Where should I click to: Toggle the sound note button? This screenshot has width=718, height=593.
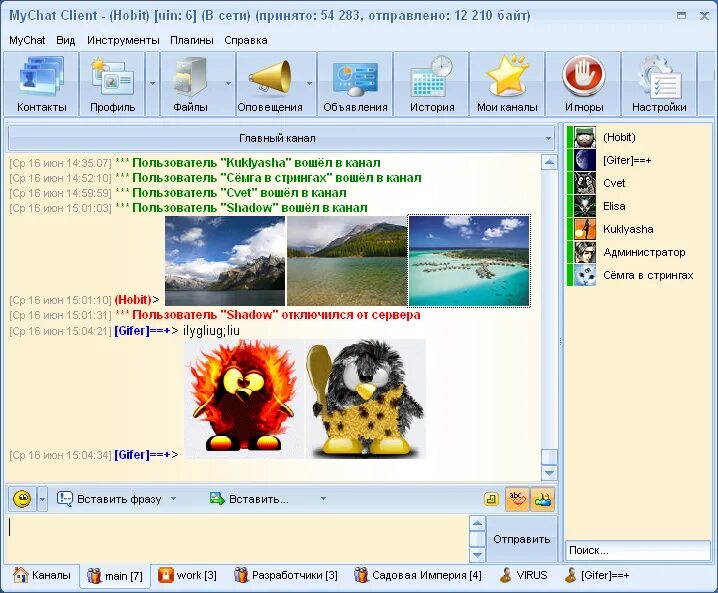coord(491,499)
